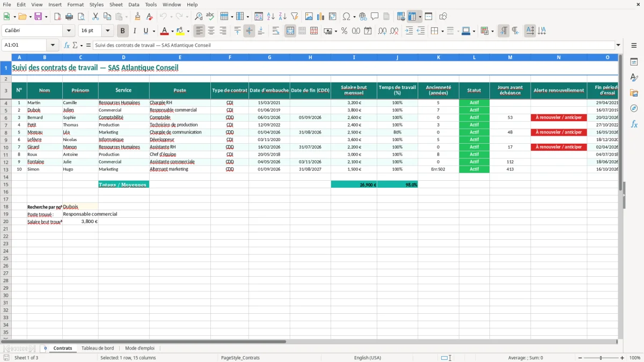The width and height of the screenshot is (644, 362).
Task: Expand the formula bar arrow
Action: [618, 45]
